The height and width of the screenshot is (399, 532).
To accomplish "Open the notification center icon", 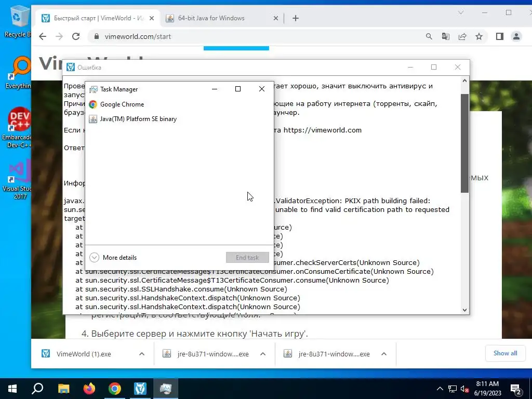I will tap(516, 389).
